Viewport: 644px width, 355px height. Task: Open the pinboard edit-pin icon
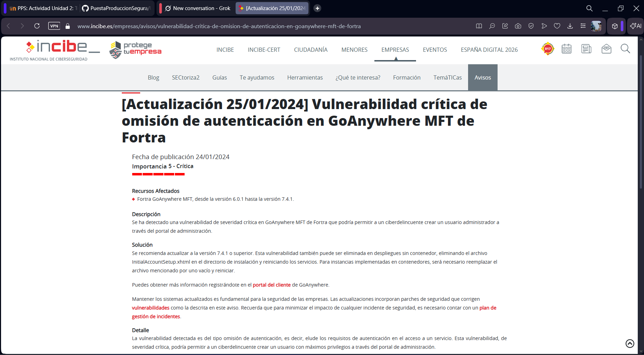click(x=505, y=26)
